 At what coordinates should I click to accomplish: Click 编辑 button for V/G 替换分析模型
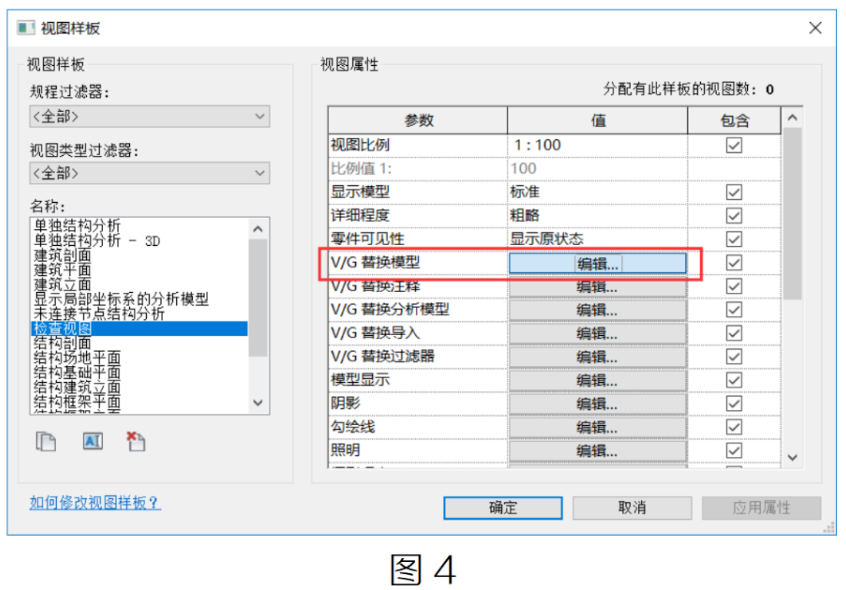(597, 311)
